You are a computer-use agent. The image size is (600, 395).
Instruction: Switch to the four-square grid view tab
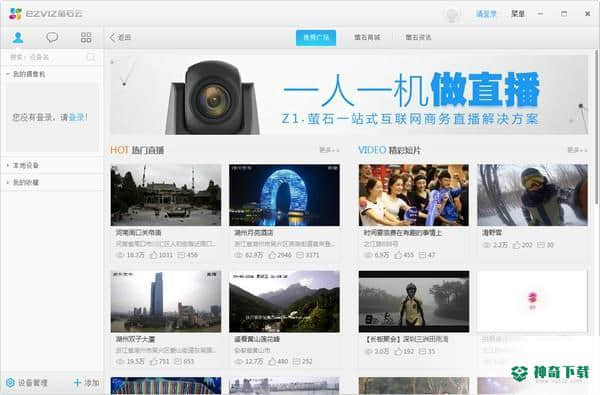click(86, 38)
